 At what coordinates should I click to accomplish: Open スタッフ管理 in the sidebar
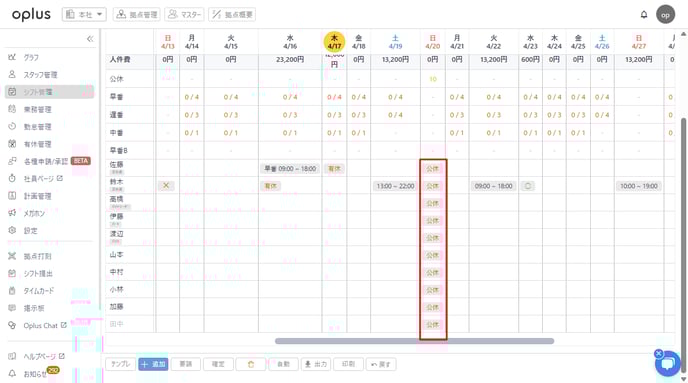(40, 75)
